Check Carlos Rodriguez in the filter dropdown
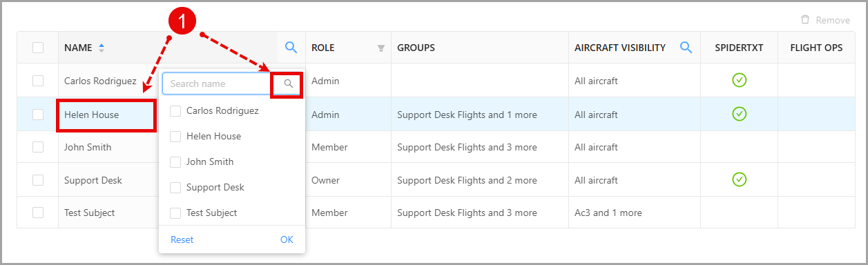The width and height of the screenshot is (868, 265). (175, 110)
